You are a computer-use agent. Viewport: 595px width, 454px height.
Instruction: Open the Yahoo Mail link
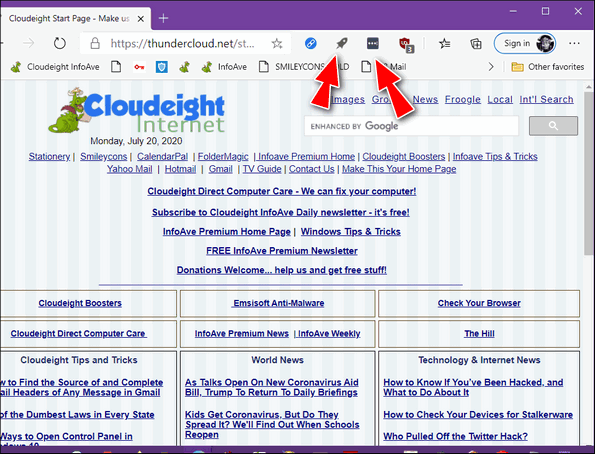tap(129, 169)
